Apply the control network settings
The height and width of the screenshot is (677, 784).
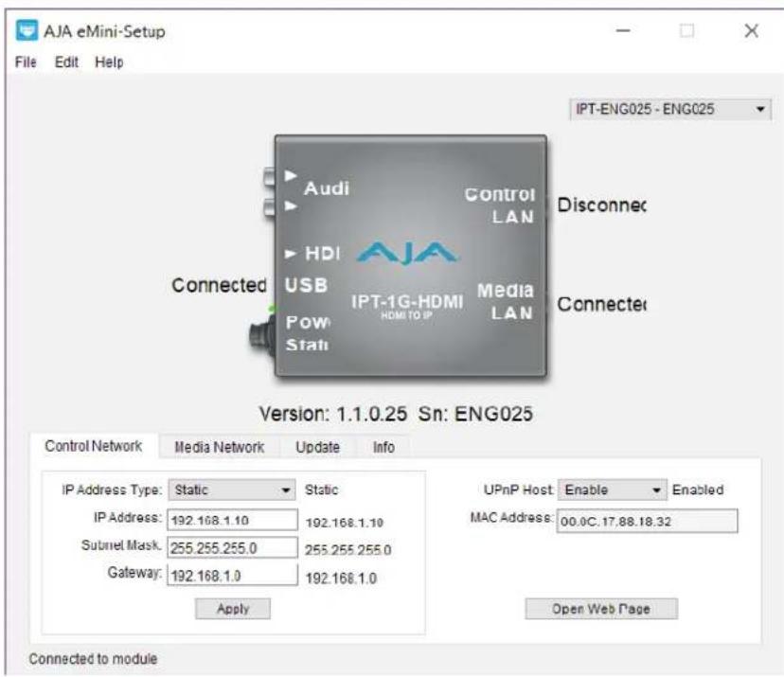pyautogui.click(x=233, y=609)
